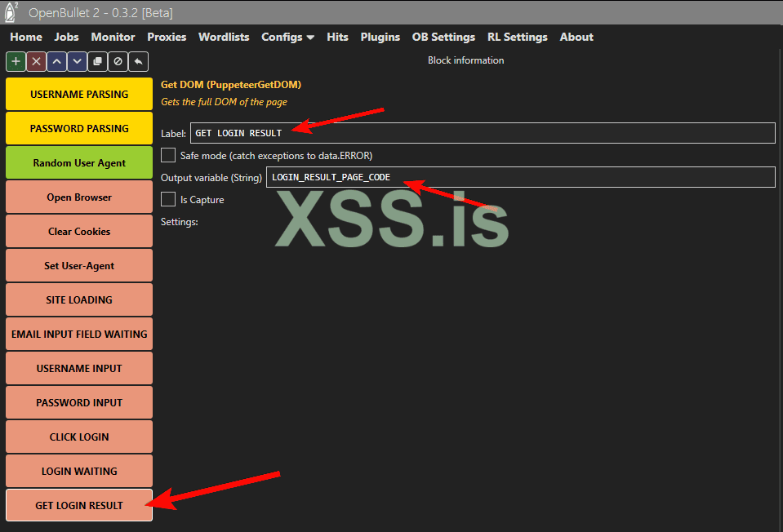Navigate to the Proxies menu
Screen dimensions: 783x532
(167, 37)
